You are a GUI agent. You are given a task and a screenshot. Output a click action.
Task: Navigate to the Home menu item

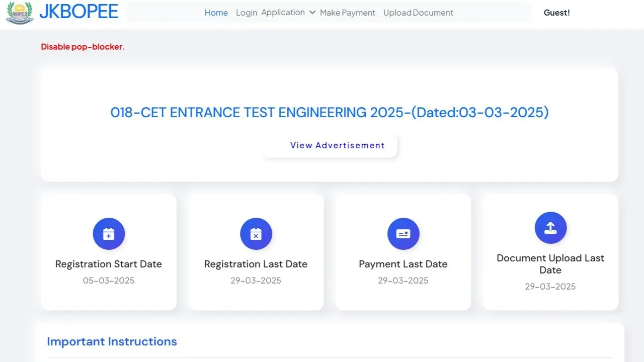click(216, 13)
